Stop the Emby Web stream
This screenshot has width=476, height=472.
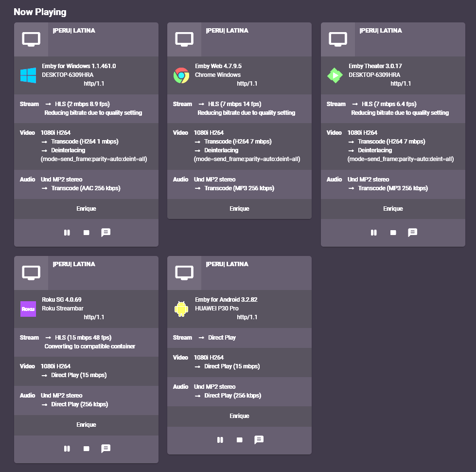pyautogui.click(x=239, y=233)
